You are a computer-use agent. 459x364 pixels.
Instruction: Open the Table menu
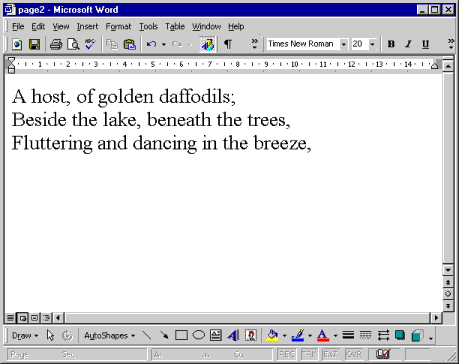175,26
